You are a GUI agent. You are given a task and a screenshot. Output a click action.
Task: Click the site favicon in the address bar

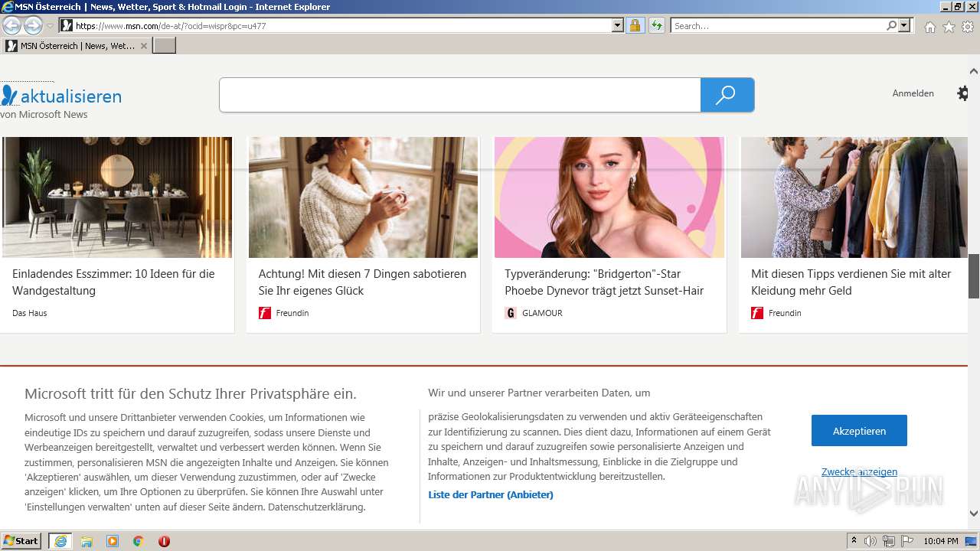(x=67, y=25)
